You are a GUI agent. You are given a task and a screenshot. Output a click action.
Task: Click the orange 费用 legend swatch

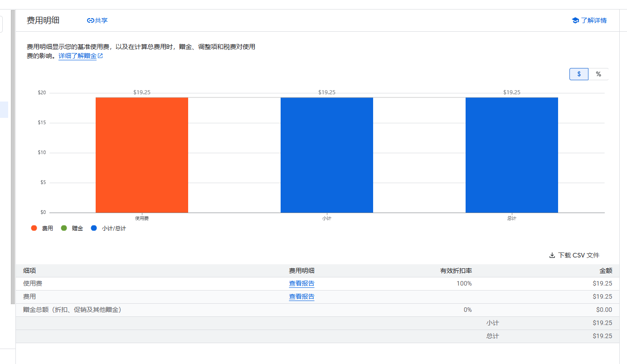34,228
